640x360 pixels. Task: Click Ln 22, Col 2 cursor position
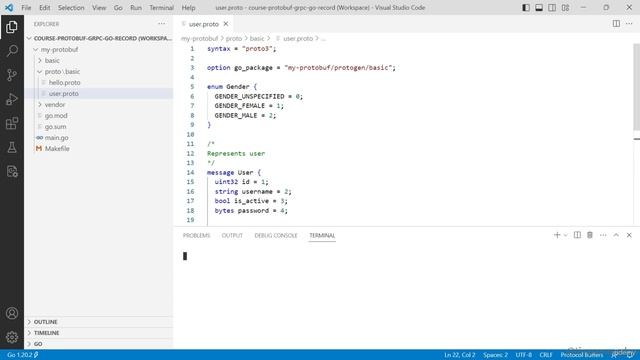460,355
